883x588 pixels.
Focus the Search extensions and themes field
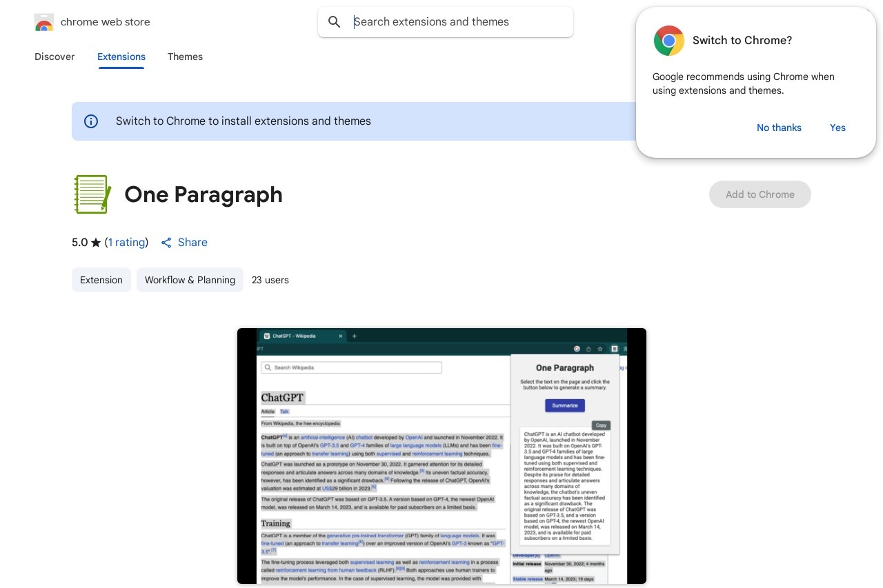coord(446,22)
